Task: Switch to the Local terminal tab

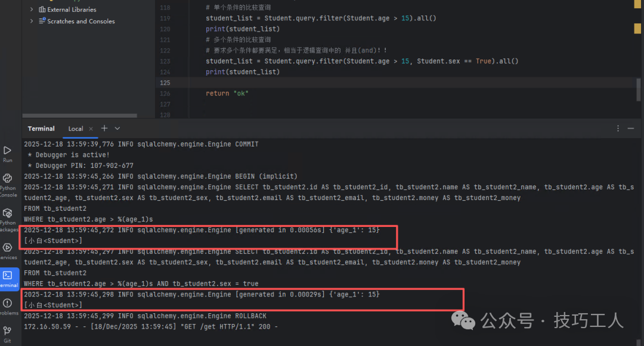Action: [x=76, y=129]
